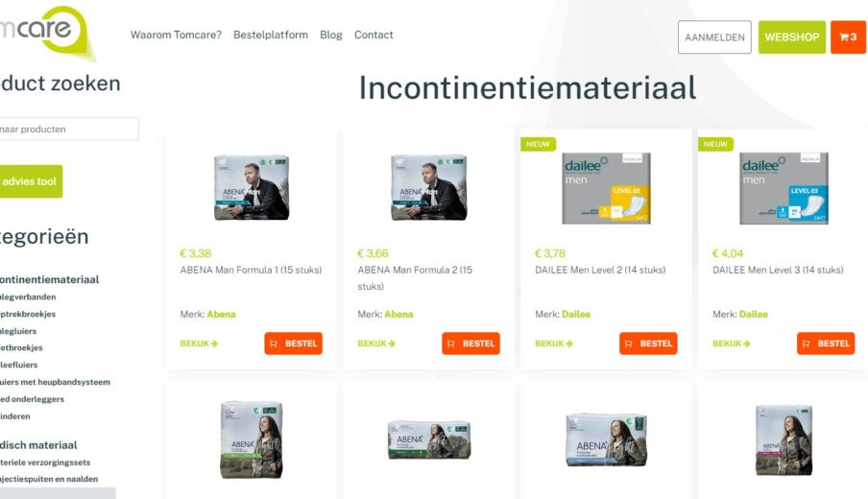Open DAILEE Men Level 3 product image
This screenshot has width=868, height=499.
pos(784,188)
